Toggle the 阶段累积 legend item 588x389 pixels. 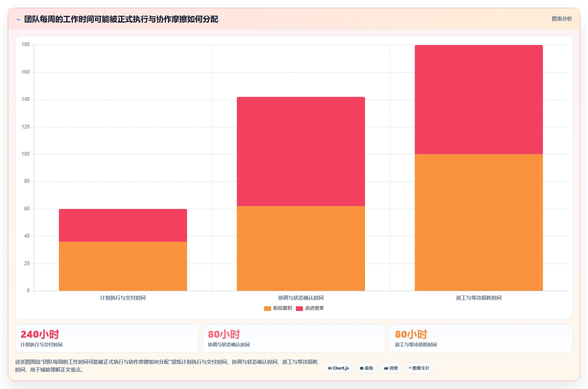(x=278, y=308)
